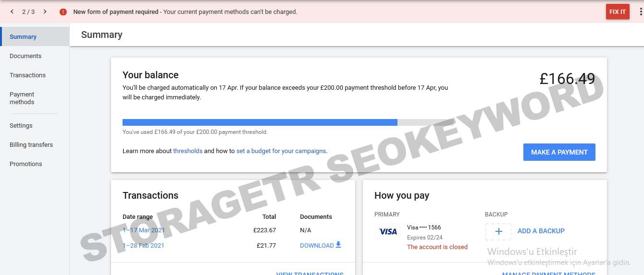Open the thresholds help link
The image size is (644, 275).
[188, 151]
